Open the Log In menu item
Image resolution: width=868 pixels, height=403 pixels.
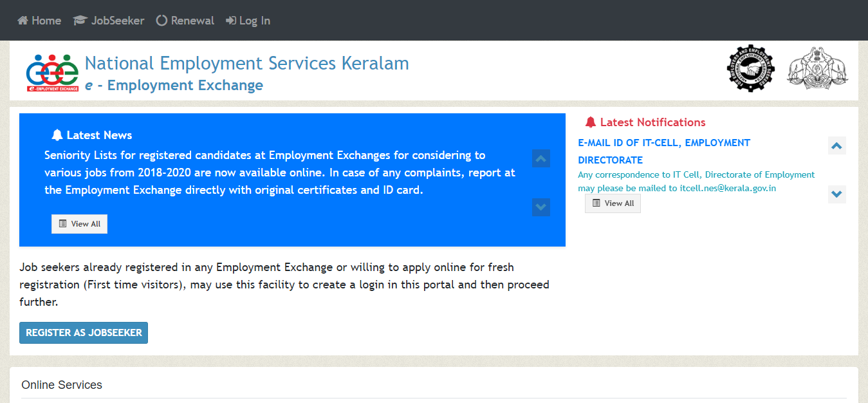click(x=248, y=21)
